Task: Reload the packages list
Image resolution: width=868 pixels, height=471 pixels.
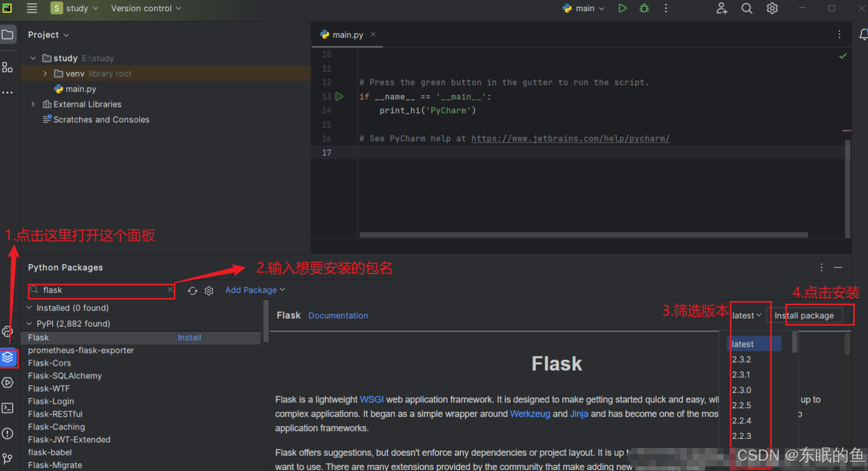Action: coord(193,290)
